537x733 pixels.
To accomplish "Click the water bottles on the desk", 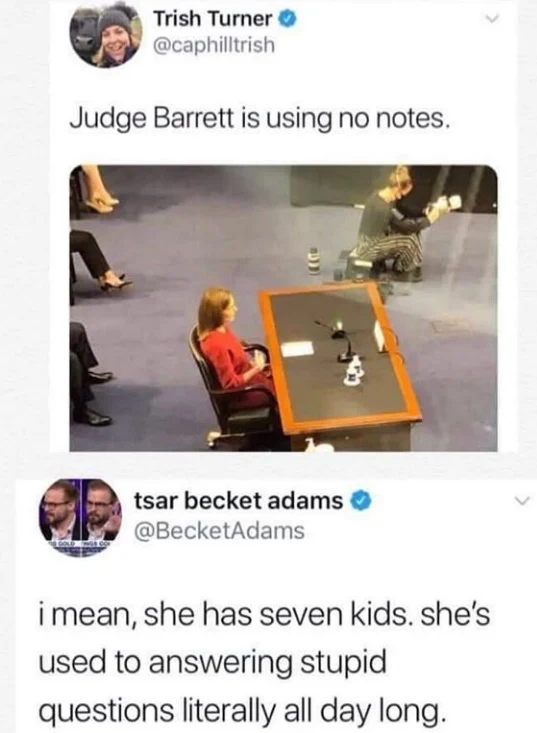I will tap(354, 371).
